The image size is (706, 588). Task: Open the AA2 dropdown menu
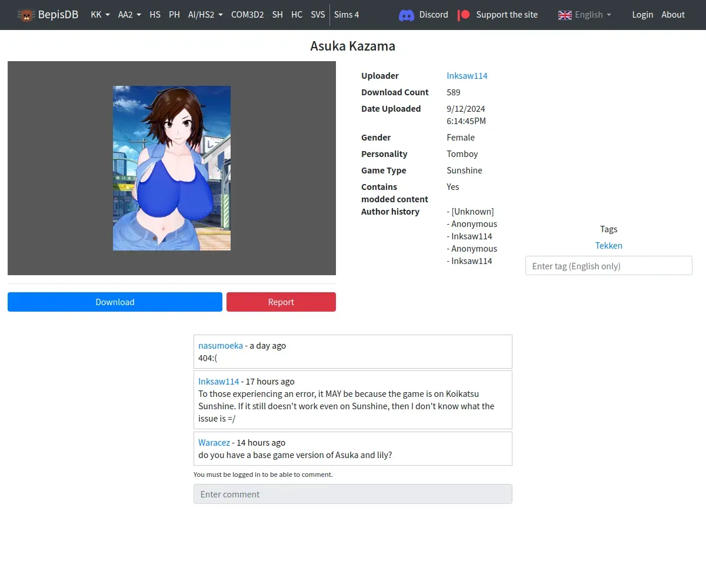pyautogui.click(x=129, y=15)
